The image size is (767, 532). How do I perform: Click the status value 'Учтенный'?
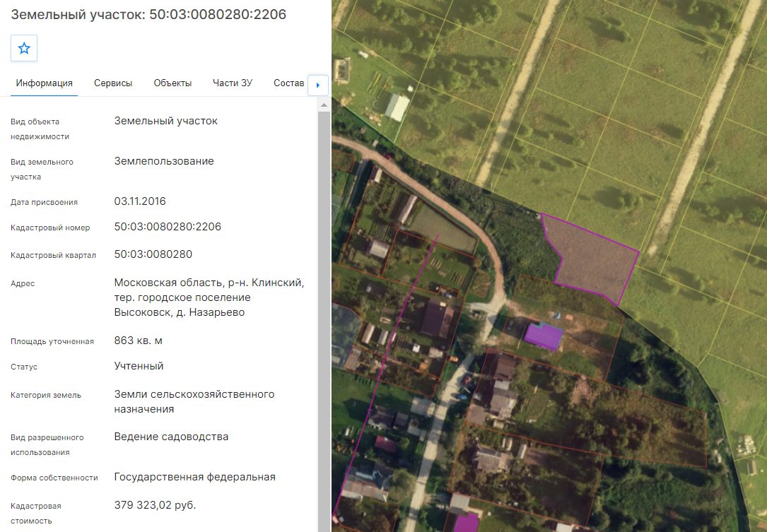[x=139, y=366]
